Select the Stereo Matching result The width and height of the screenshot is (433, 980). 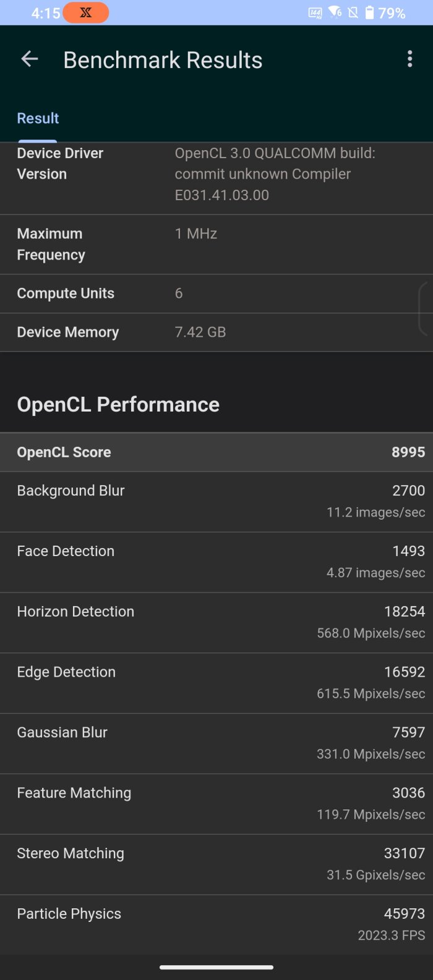coord(216,864)
